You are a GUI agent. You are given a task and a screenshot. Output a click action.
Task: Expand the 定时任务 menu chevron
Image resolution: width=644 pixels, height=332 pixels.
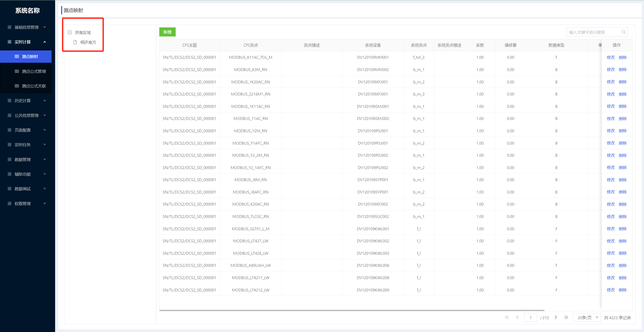tap(45, 145)
